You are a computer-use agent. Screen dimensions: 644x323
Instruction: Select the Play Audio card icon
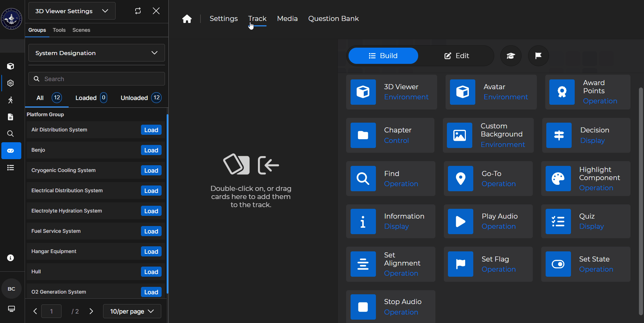[460, 221]
